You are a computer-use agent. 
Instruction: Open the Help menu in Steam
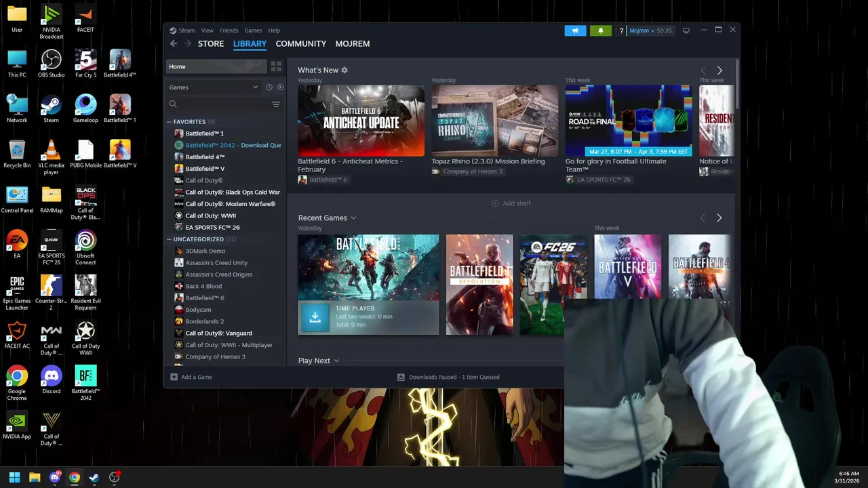pyautogui.click(x=274, y=30)
